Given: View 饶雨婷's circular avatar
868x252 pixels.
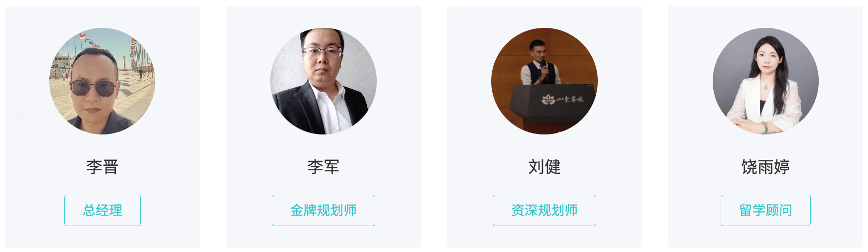Looking at the screenshot, I should [765, 81].
